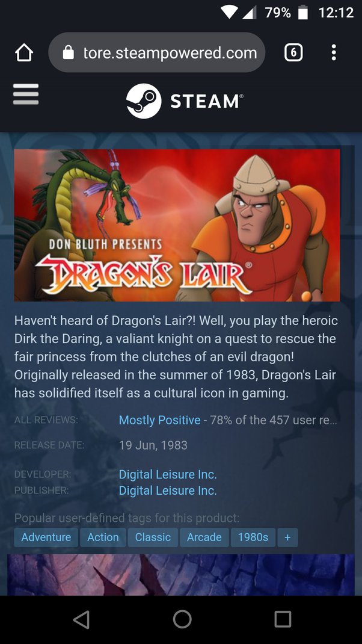362x644 pixels.
Task: Expand more tags with the plus button
Action: click(287, 537)
